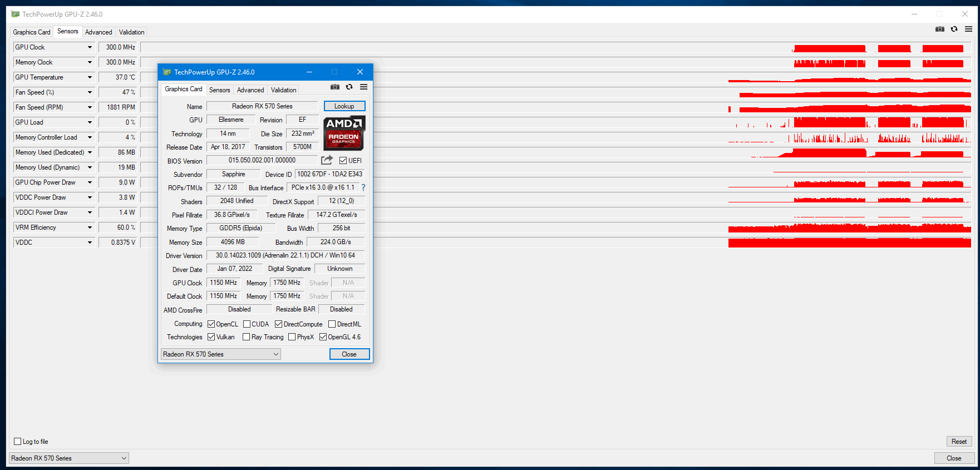The image size is (980, 470).
Task: Open hamburger menu in main Sensors window
Action: coord(968,29)
